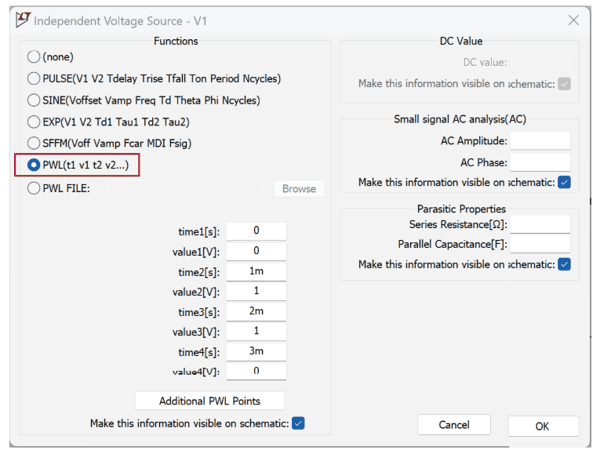Click the time1[s] input field
Viewport: 600px width, 454px height.
tap(256, 231)
